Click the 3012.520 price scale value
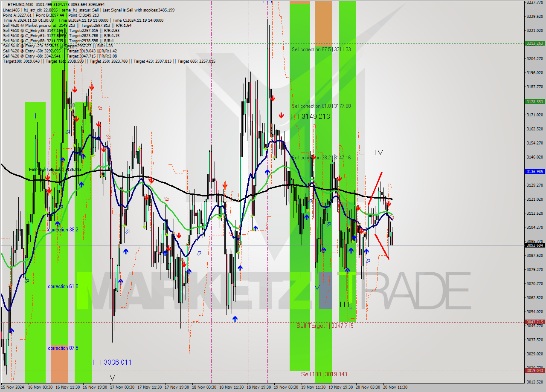The image size is (546, 392). tap(534, 382)
